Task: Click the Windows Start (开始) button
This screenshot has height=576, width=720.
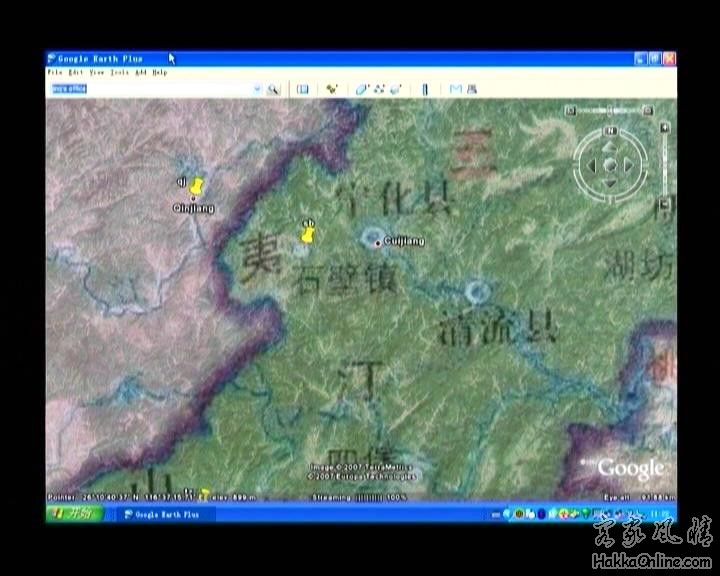Action: [75, 514]
